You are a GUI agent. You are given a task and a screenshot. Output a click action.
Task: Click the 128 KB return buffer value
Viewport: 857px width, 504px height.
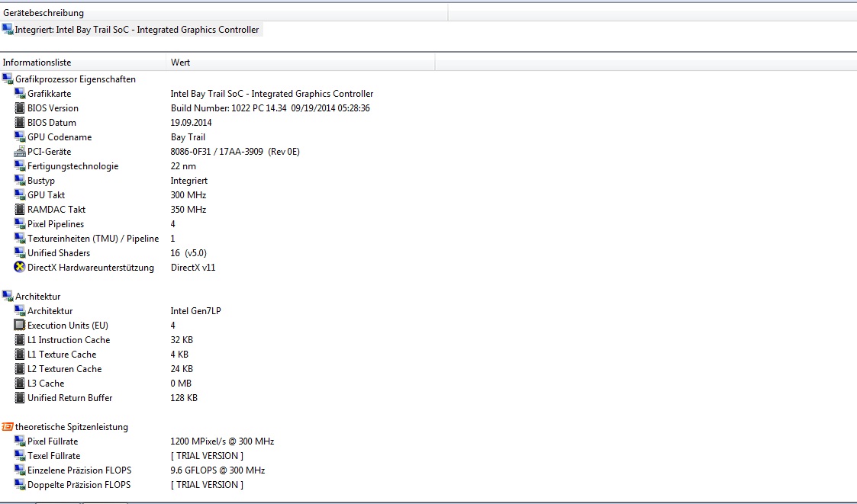tap(184, 397)
